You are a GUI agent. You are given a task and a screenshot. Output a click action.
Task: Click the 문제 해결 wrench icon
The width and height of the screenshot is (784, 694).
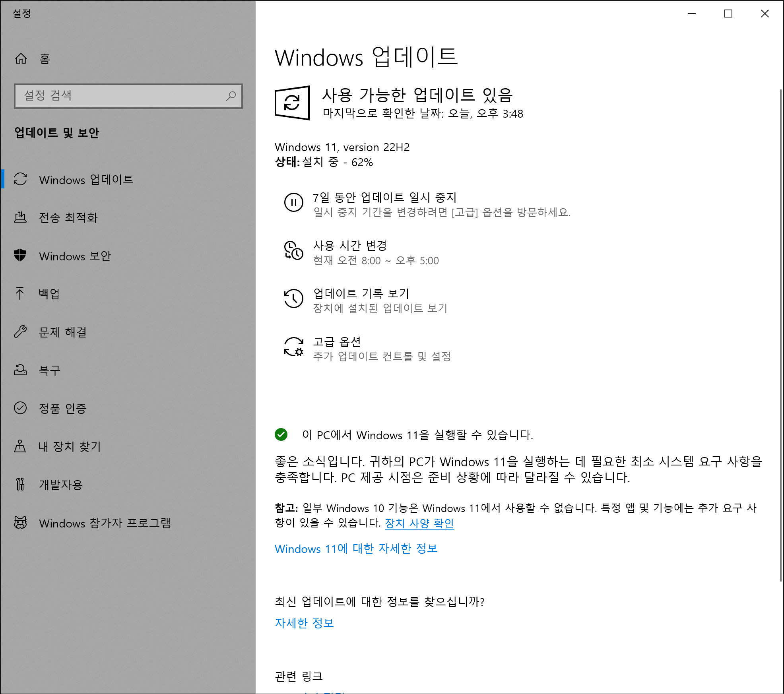tap(20, 331)
